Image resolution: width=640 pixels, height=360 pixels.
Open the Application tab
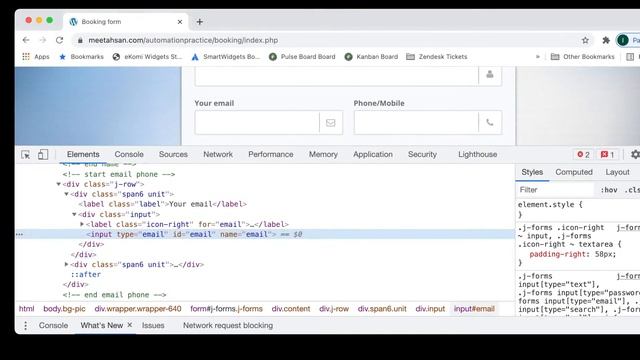point(373,154)
